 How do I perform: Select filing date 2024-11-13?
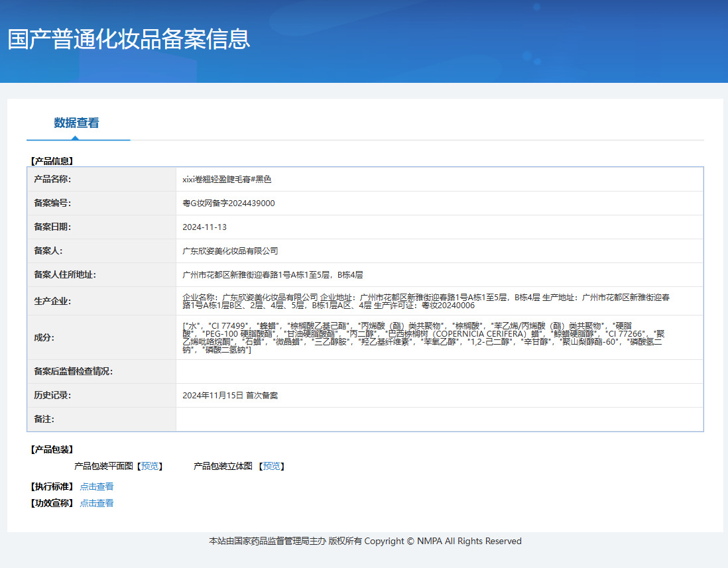pos(204,227)
